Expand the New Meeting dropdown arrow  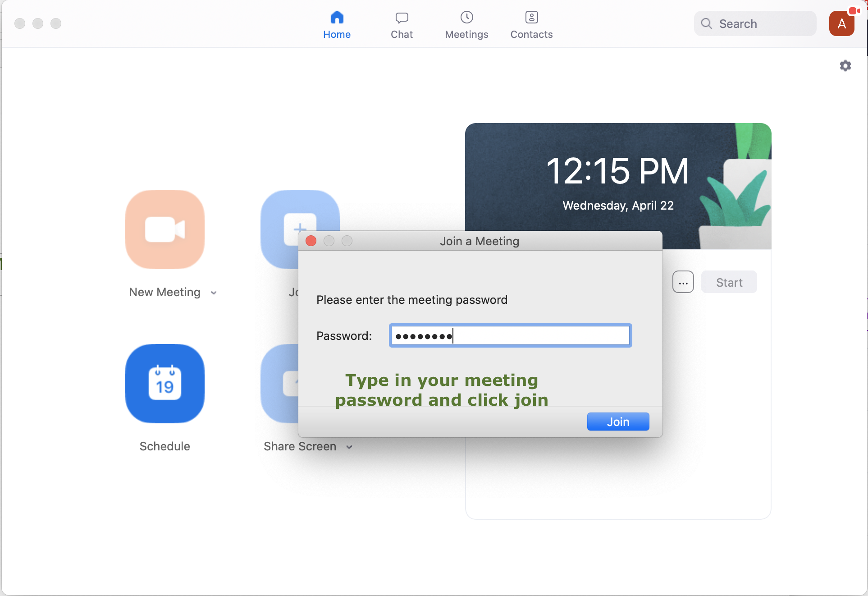tap(214, 293)
